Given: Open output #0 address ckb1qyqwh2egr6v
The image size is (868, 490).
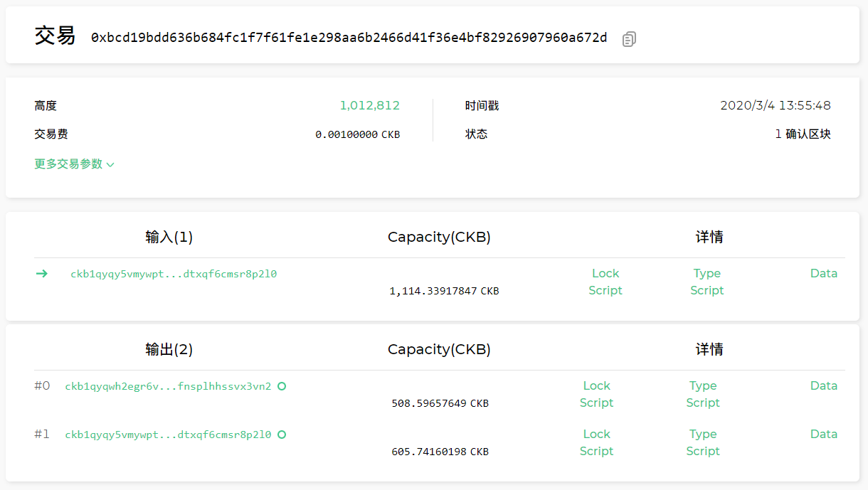Looking at the screenshot, I should pyautogui.click(x=168, y=386).
